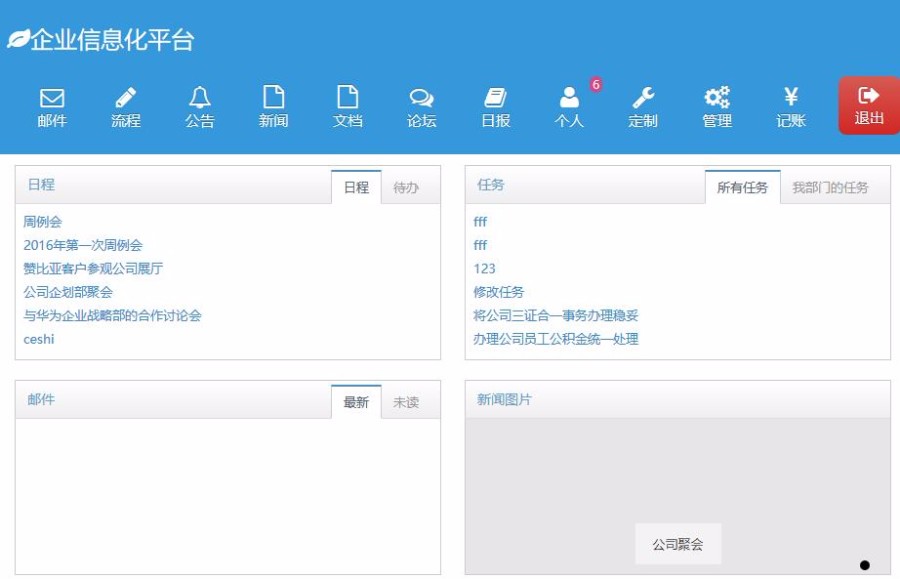Switch to the 所有任务 tab
The image size is (900, 579).
click(743, 185)
